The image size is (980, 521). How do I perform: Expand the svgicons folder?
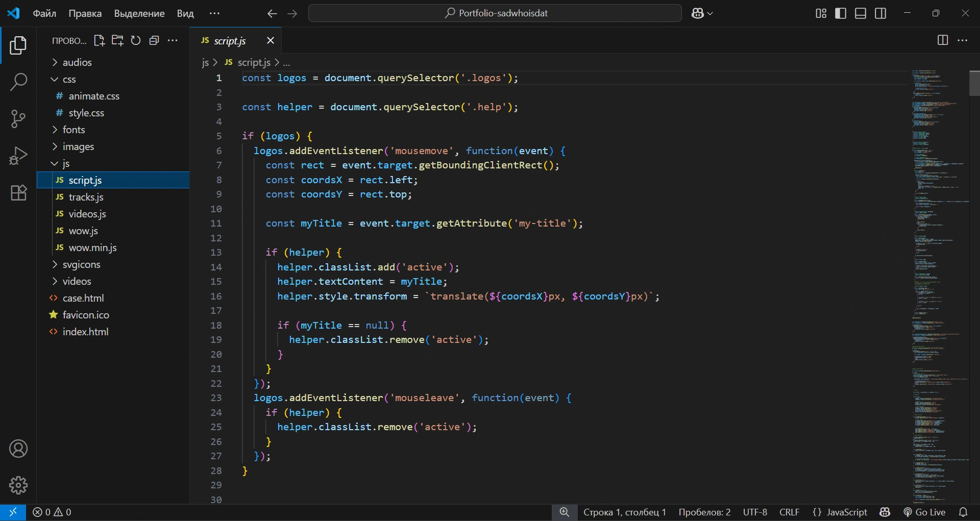(81, 264)
